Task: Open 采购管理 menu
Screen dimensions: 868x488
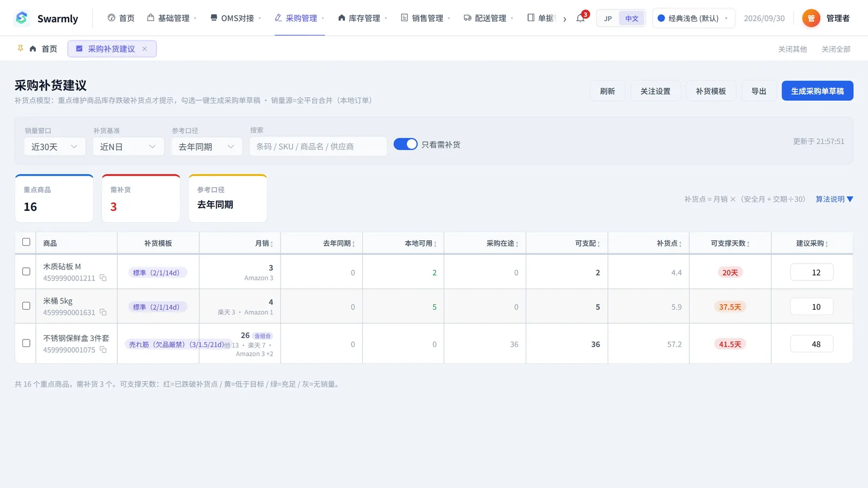Action: pos(299,18)
